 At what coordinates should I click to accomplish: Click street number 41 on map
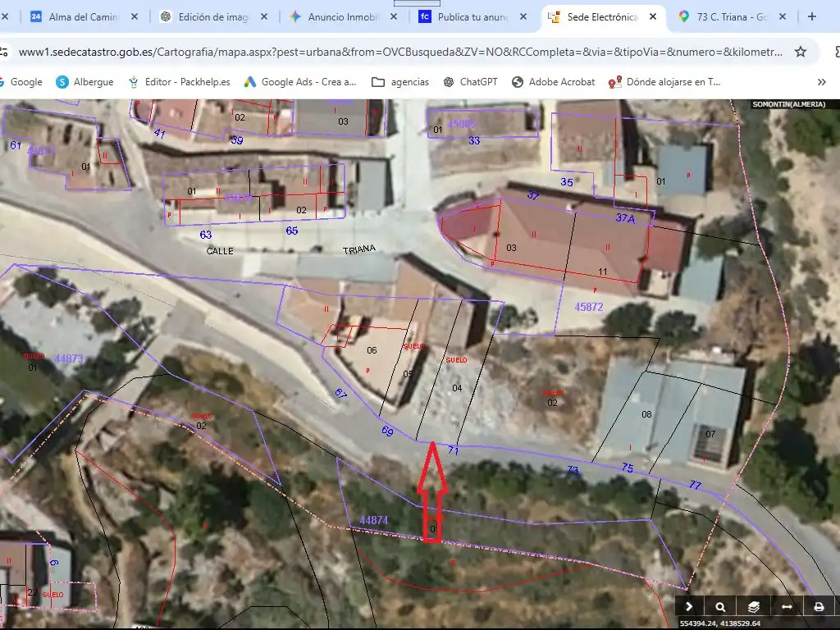coord(159,133)
